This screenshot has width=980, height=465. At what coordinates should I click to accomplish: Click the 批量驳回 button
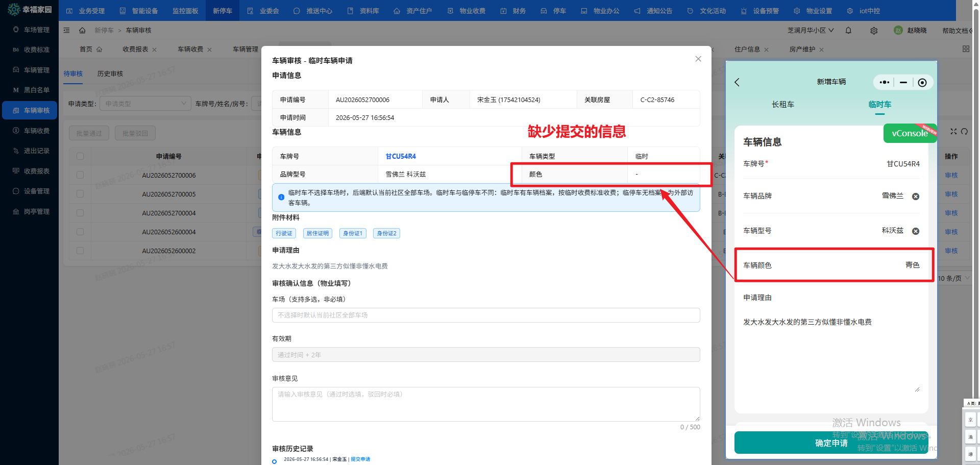pos(135,133)
